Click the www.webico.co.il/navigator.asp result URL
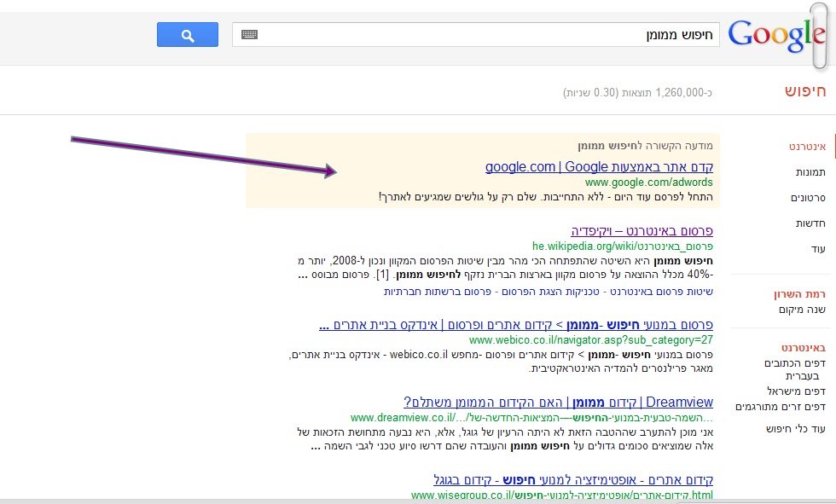Screen dimensions: 836x504 coord(590,340)
